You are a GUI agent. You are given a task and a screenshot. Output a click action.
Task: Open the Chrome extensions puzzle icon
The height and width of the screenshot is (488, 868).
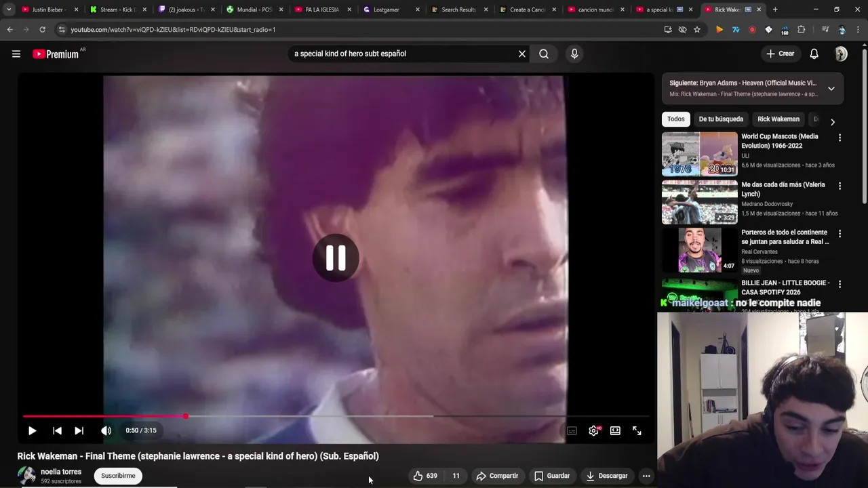pos(801,30)
